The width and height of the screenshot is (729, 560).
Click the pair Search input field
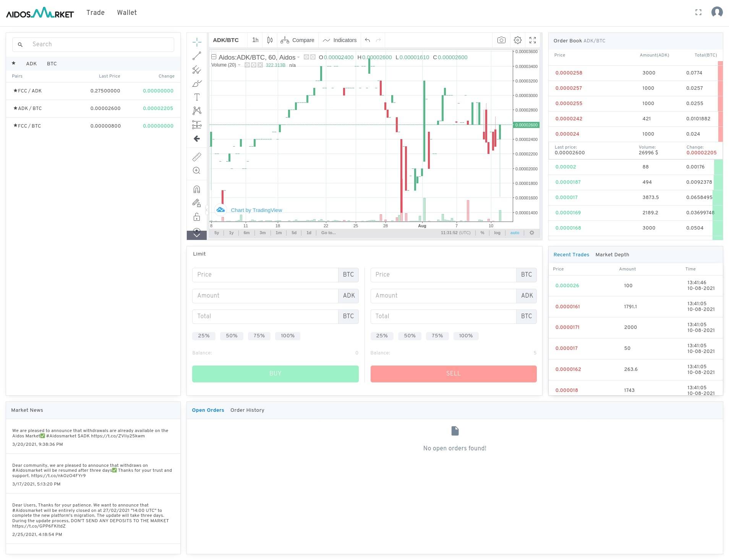[x=94, y=44]
